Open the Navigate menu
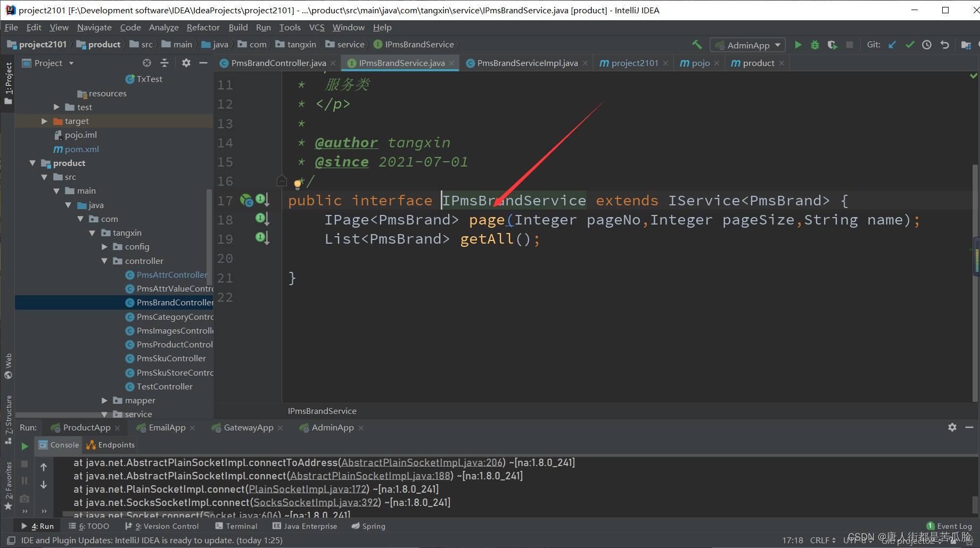 pos(94,27)
